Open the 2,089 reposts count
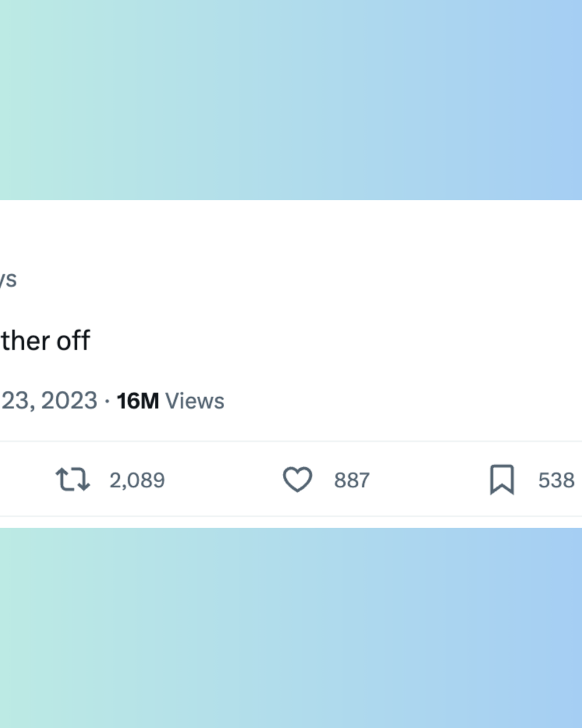Viewport: 582px width, 728px height. click(x=137, y=480)
